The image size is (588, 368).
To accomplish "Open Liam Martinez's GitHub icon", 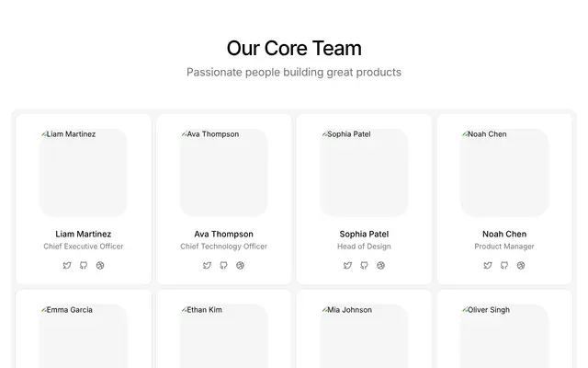I will tap(84, 266).
